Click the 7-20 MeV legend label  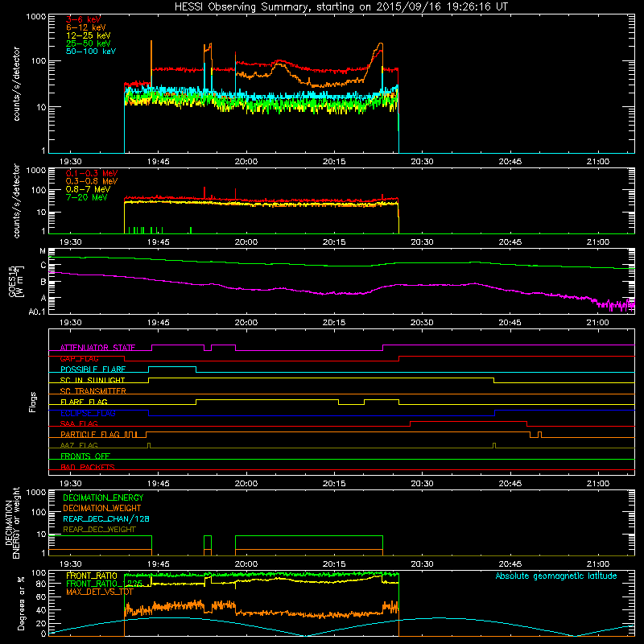pyautogui.click(x=86, y=197)
